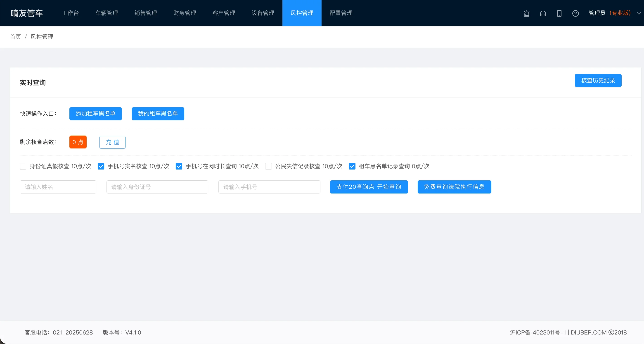This screenshot has width=644, height=344.
Task: Click 版本号 V4.1.0 text
Action: click(x=122, y=332)
